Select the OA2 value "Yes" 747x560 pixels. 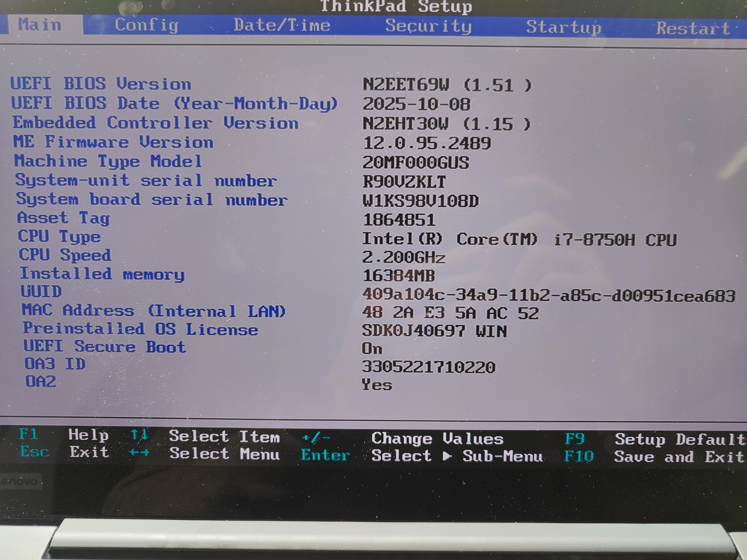(377, 385)
